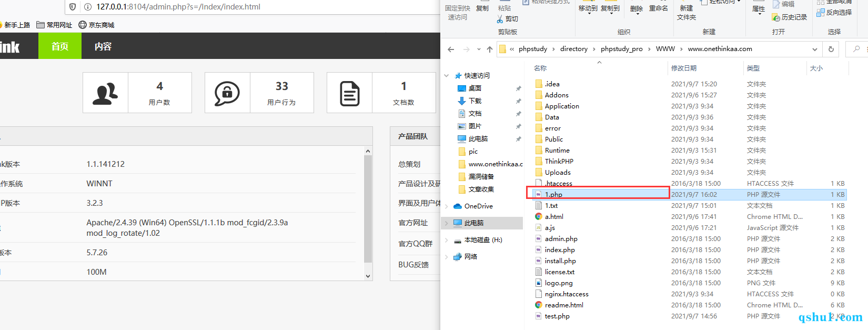Click the History record icon in ribbon

[776, 17]
